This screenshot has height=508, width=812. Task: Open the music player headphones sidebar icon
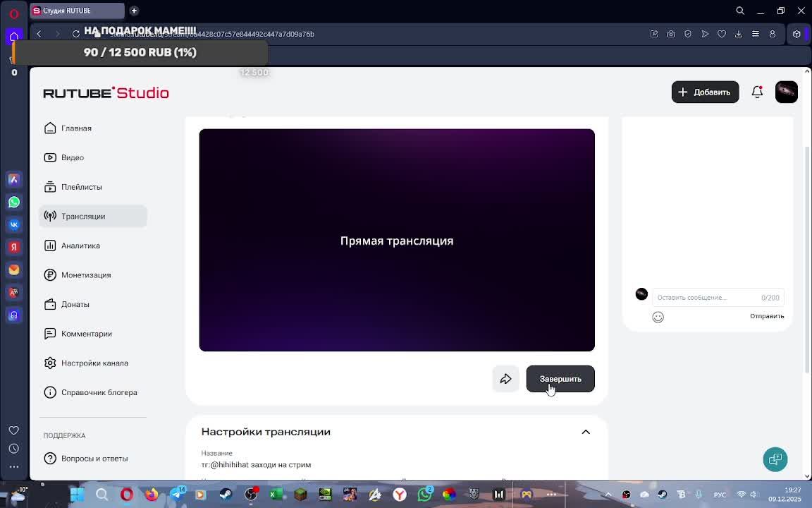click(14, 315)
